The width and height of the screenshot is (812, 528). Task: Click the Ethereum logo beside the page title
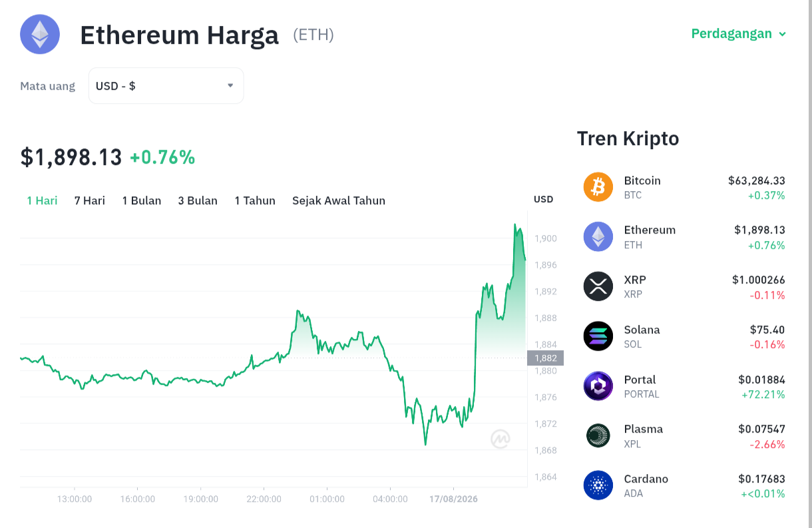coord(40,34)
